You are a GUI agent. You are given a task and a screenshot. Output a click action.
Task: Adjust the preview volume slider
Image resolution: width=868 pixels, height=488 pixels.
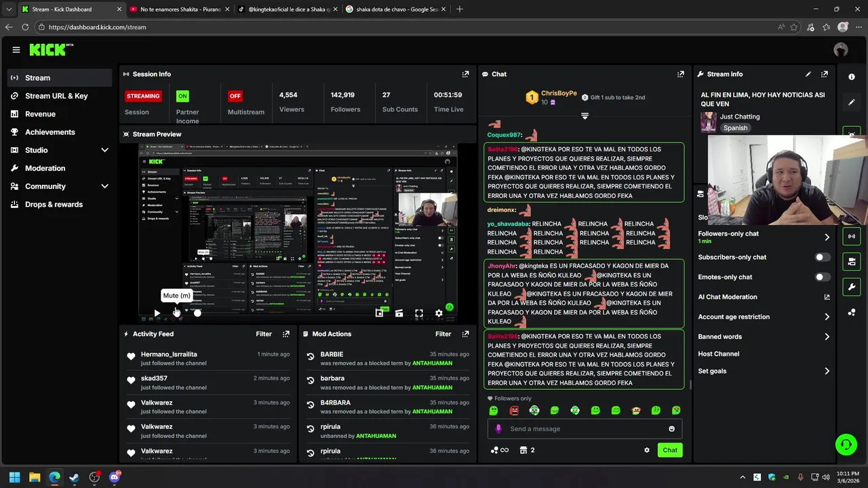pyautogui.click(x=197, y=313)
